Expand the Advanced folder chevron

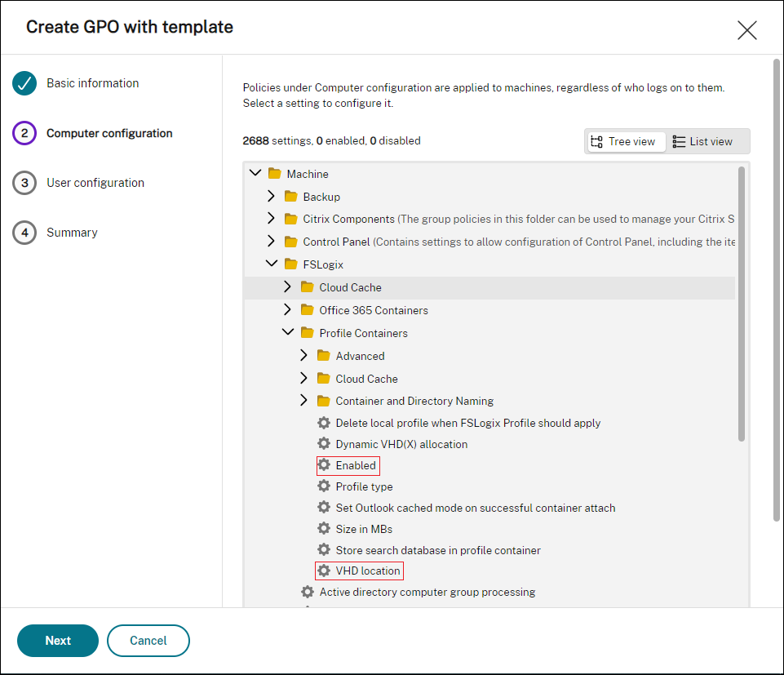point(303,356)
